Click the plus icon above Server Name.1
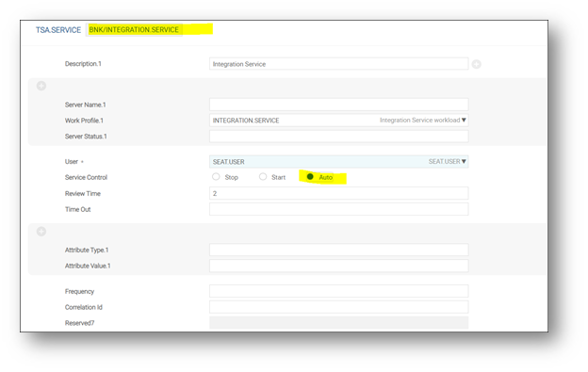588x372 pixels. pos(41,86)
